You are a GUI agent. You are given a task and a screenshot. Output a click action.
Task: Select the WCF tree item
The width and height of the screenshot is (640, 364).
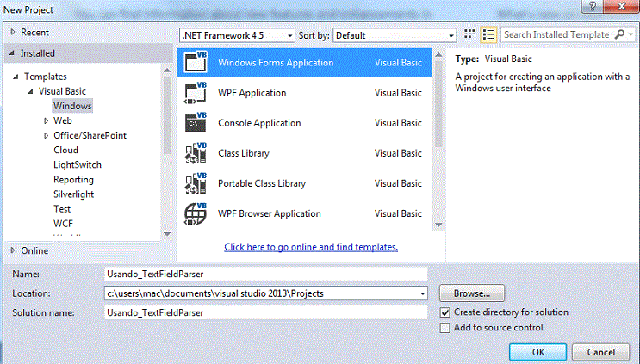pos(63,224)
